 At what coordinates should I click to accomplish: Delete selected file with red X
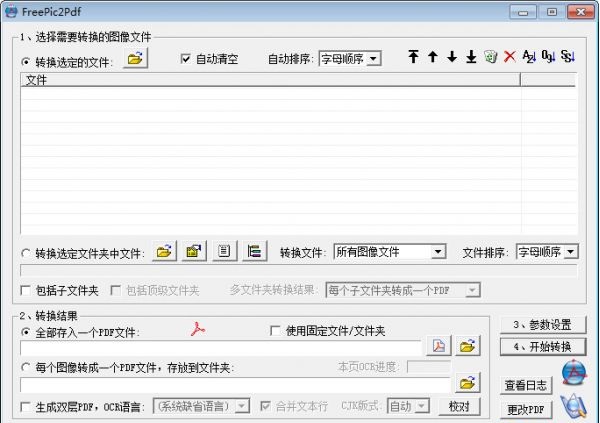[x=510, y=57]
